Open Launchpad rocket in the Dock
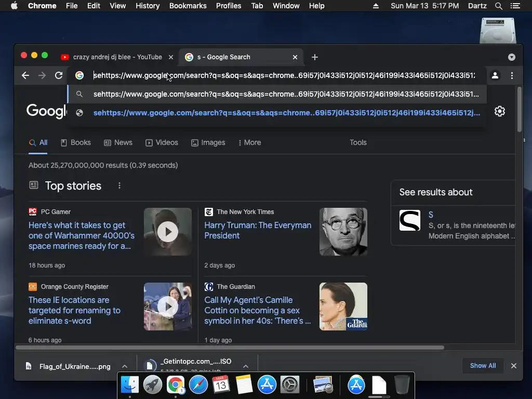Image resolution: width=532 pixels, height=399 pixels. click(x=153, y=384)
